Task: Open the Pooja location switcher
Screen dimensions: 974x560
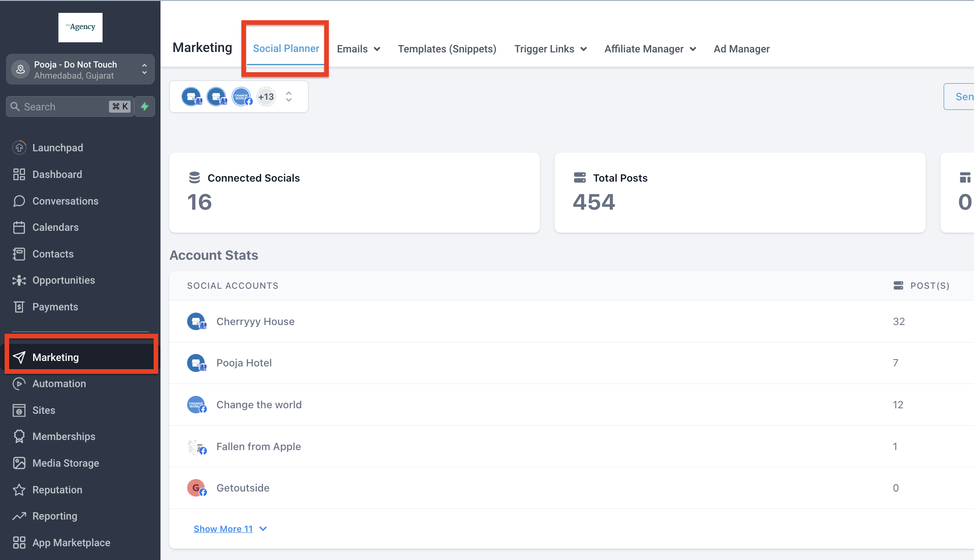Action: coord(80,69)
